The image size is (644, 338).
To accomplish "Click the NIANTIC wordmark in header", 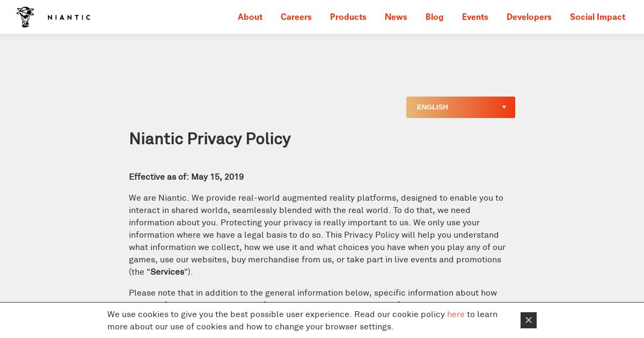I will (x=69, y=17).
